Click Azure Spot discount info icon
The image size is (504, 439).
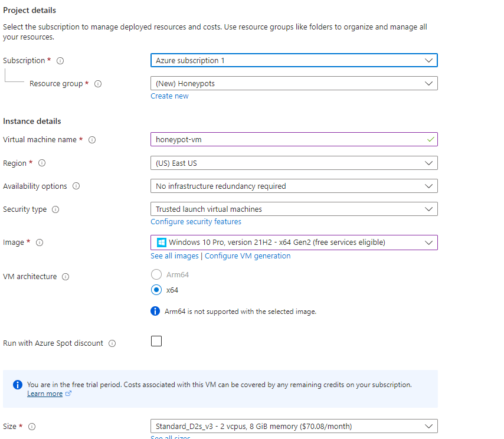tap(112, 343)
